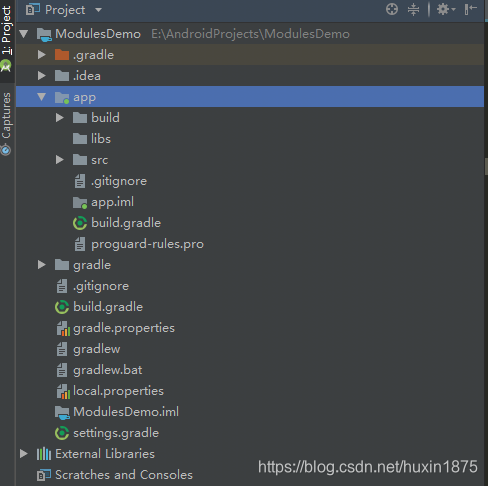Click the ModulesDemo project root icon
Image resolution: width=488 pixels, height=486 pixels.
coord(44,34)
